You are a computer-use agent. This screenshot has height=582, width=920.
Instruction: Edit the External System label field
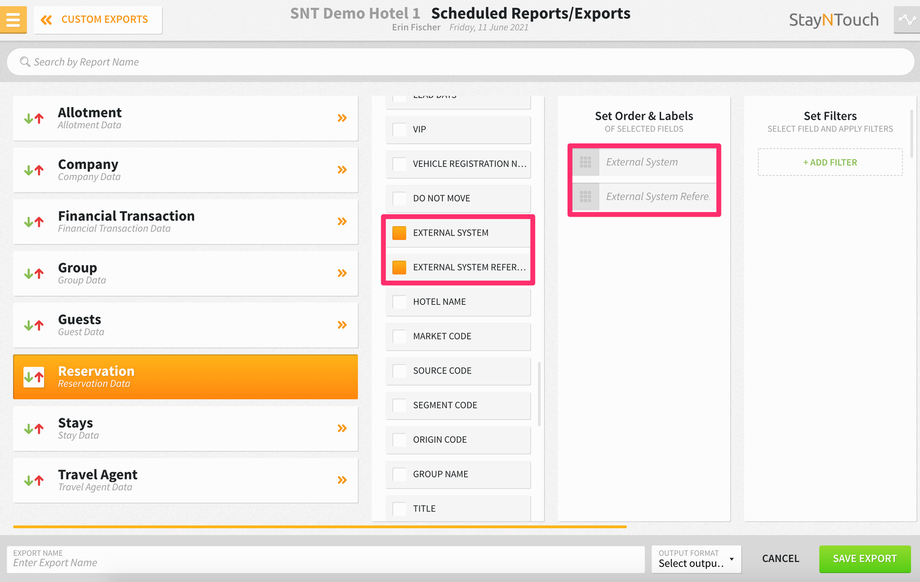(657, 162)
